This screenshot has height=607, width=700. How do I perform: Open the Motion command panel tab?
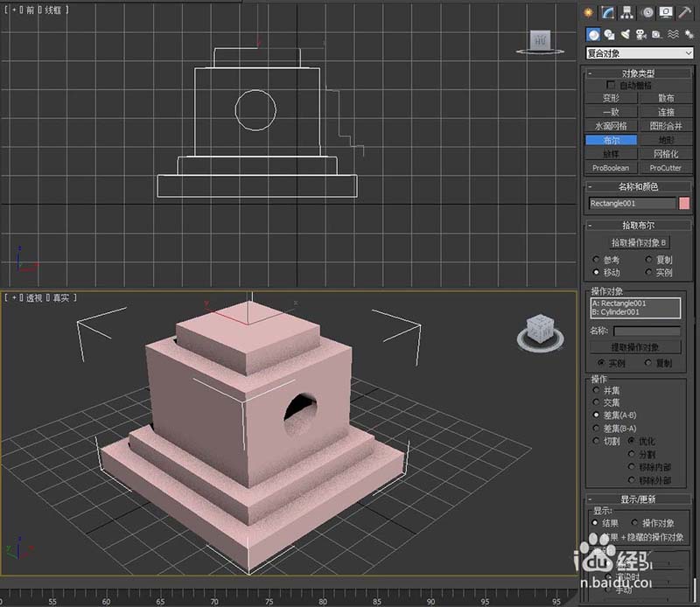point(647,12)
